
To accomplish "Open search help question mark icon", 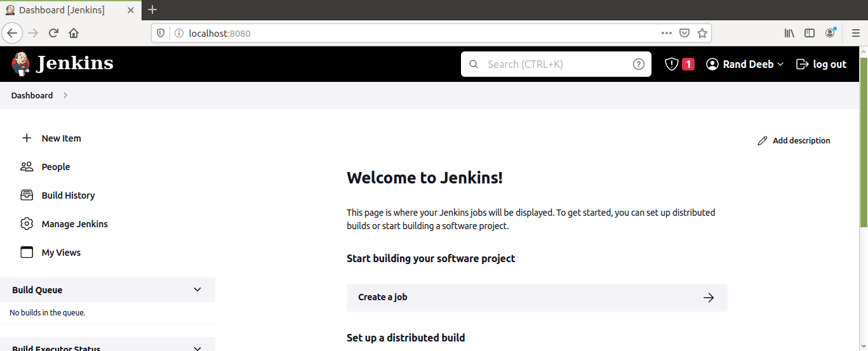I will tap(639, 64).
